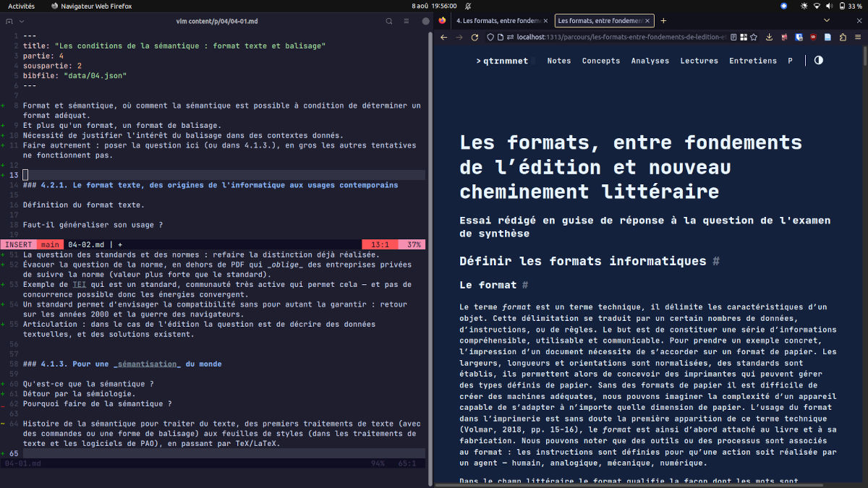
Task: Open the list-all-tabs chevron in Firefox
Action: [x=827, y=21]
